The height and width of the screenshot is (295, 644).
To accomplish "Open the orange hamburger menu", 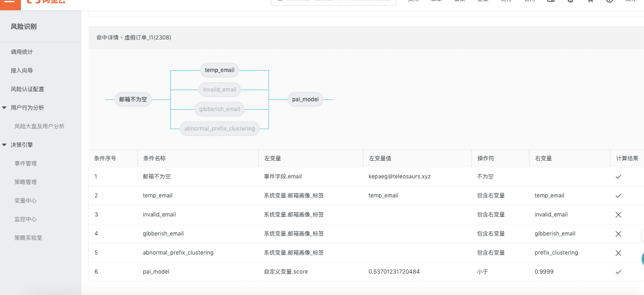I will (10, 2).
